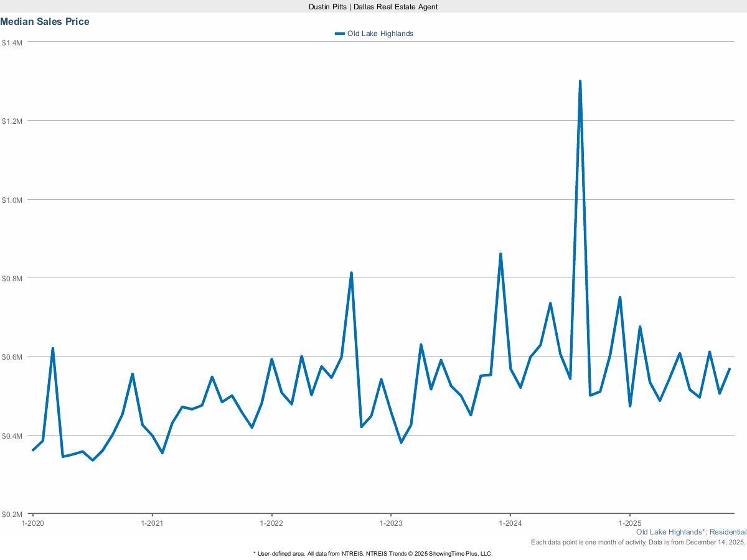
Task: Click the 1-2023 x-axis label
Action: [391, 523]
